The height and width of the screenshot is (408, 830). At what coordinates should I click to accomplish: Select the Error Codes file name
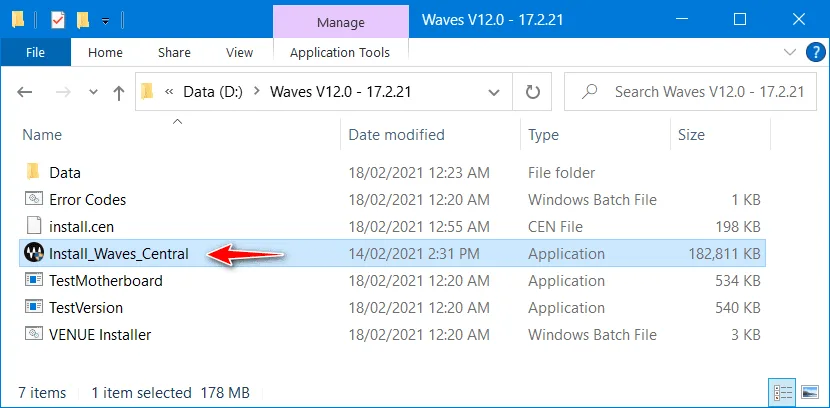pos(87,200)
